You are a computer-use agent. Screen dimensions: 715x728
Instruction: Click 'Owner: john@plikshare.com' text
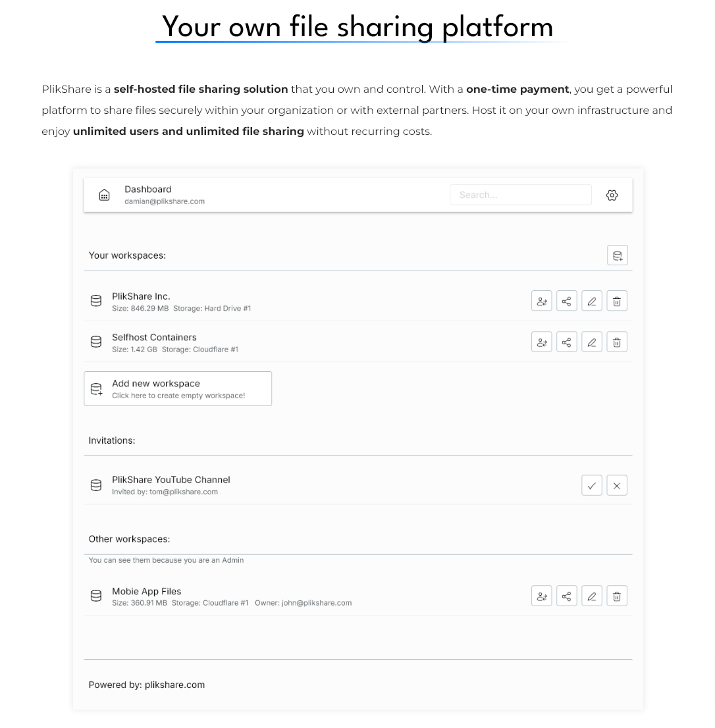pyautogui.click(x=303, y=603)
